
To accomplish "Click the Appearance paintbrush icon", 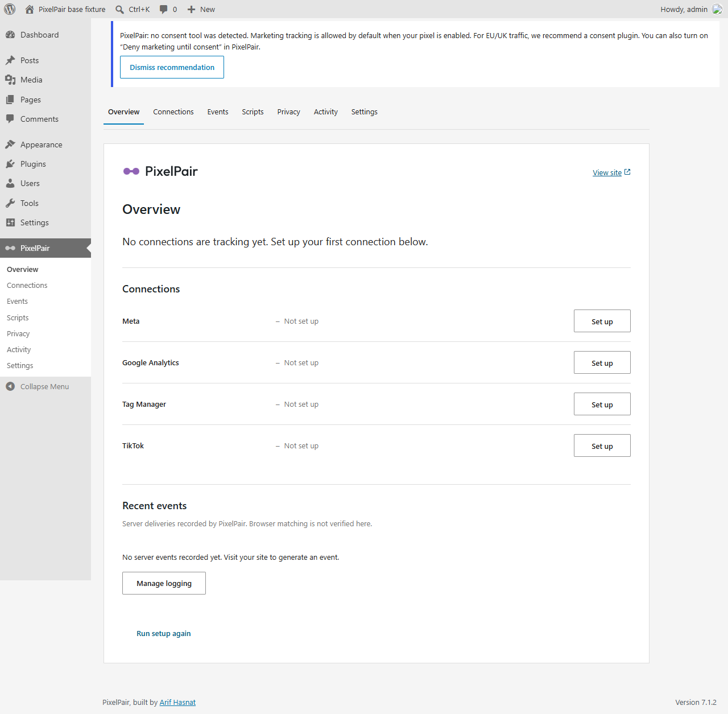I will tap(10, 145).
